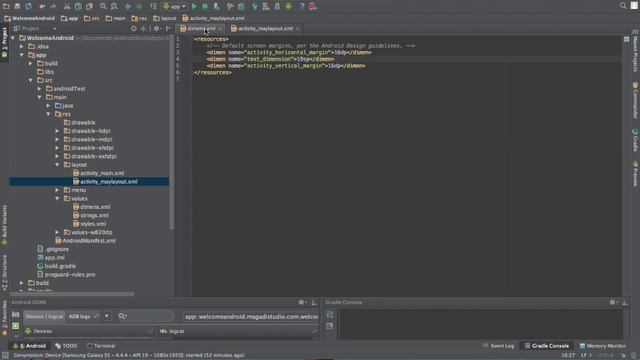
Task: Open the Android tool window tab
Action: 29,346
